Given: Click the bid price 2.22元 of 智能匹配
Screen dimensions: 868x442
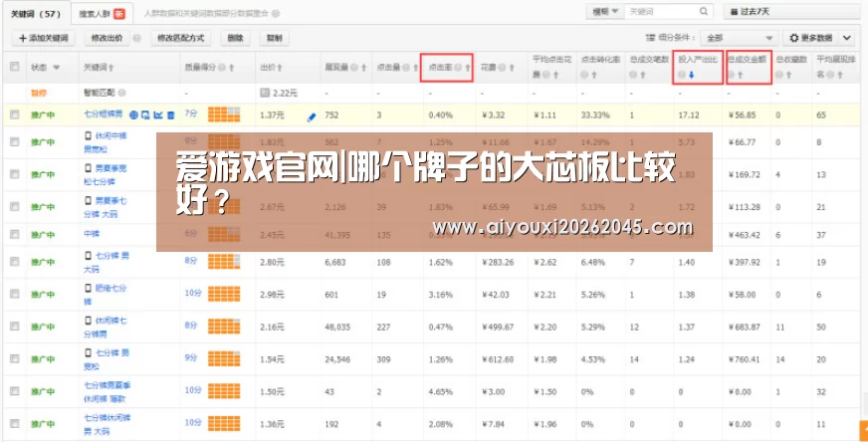Looking at the screenshot, I should 285,93.
